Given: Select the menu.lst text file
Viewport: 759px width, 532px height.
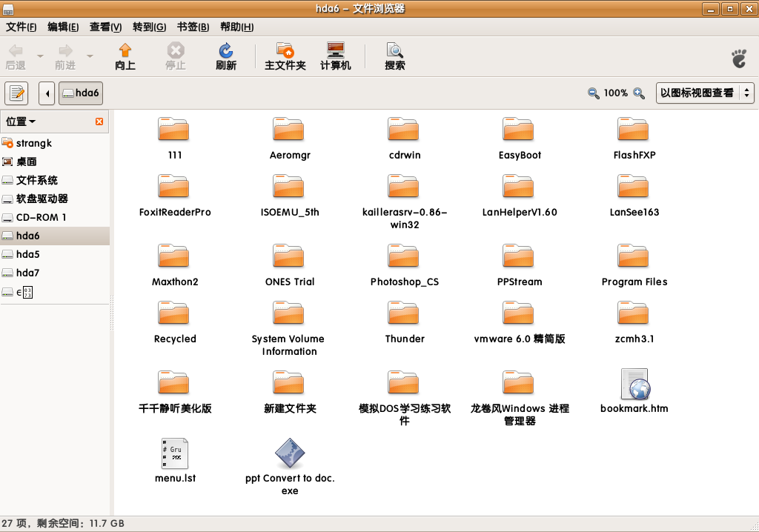Looking at the screenshot, I should (175, 453).
